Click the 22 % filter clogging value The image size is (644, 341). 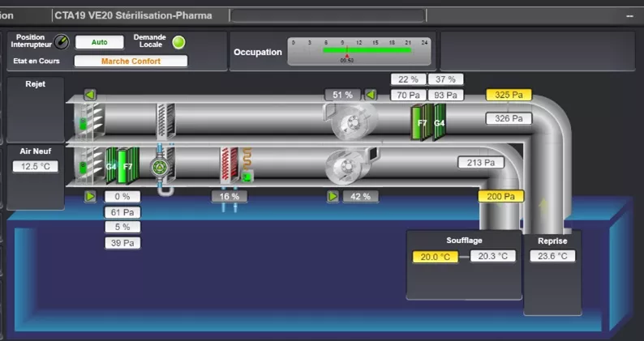pos(408,79)
